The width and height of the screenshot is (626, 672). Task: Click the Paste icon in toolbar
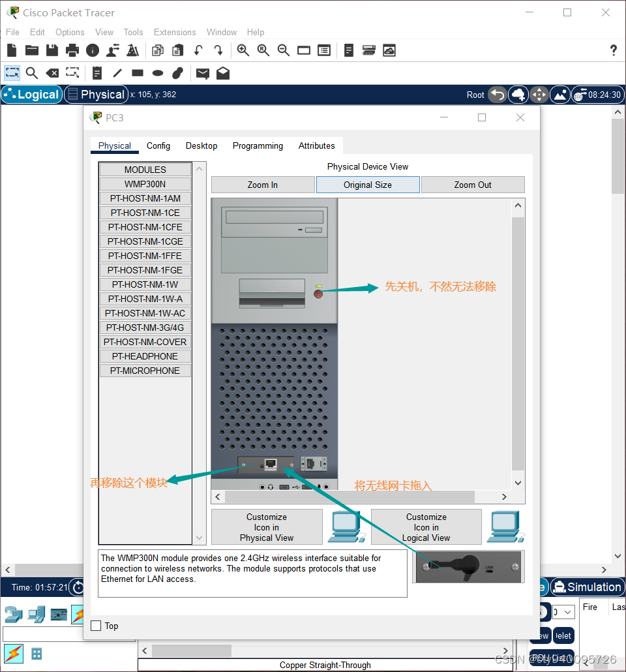pyautogui.click(x=178, y=51)
